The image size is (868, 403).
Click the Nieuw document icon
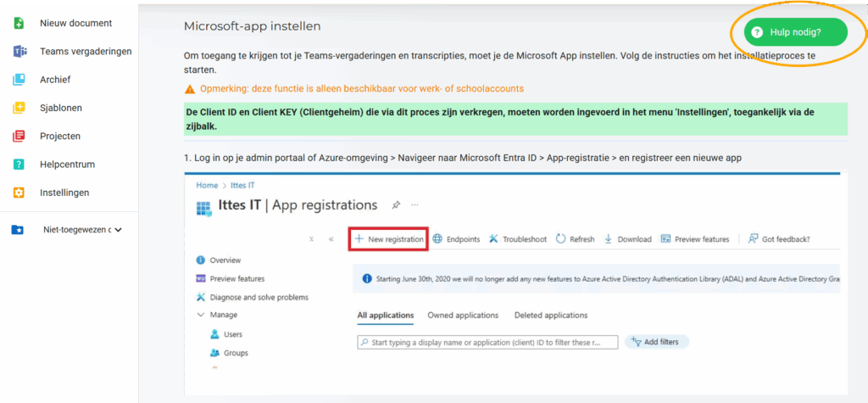coord(19,23)
